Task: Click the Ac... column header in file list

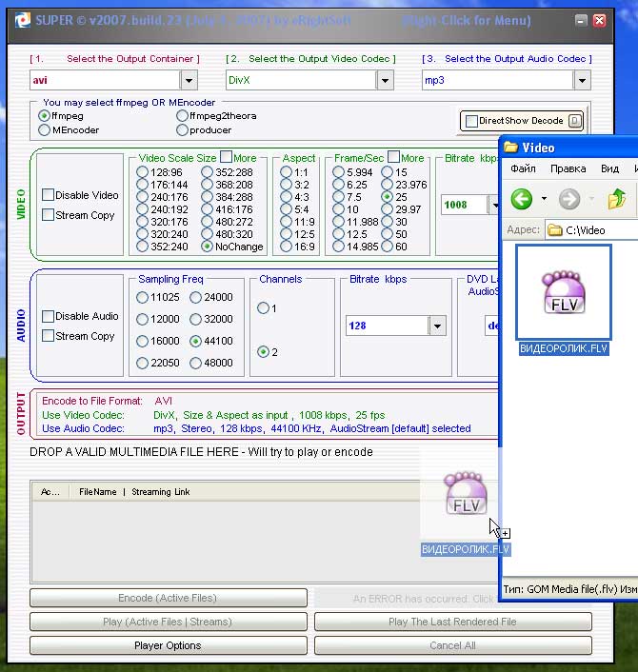Action: (x=50, y=492)
